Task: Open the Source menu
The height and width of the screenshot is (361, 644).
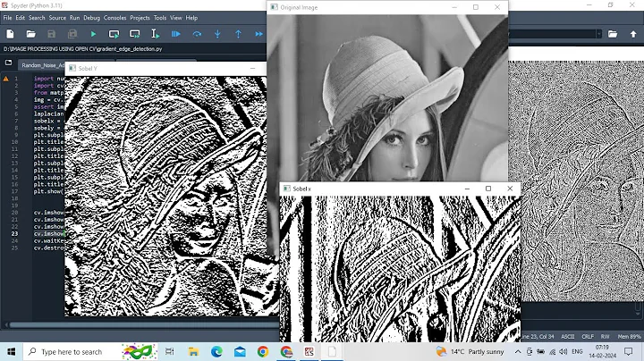Action: (57, 18)
